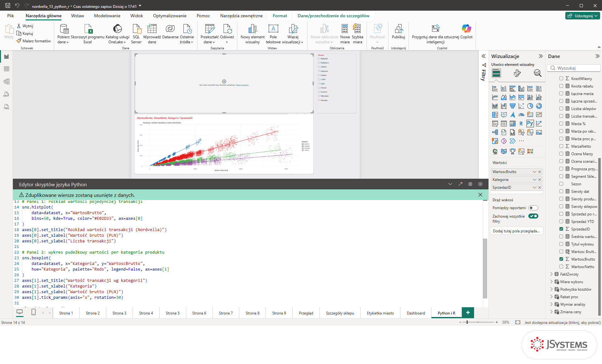Screen dimensions: 602x364
Task: Click script editor vertical scrollbar
Action: click(485, 268)
